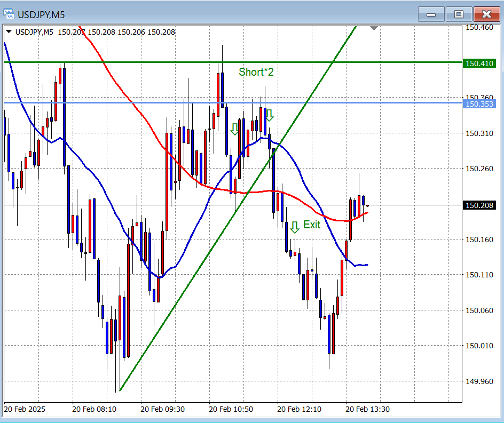This screenshot has width=504, height=423.
Task: Click the gray chart shift marker triangle
Action: click(374, 27)
